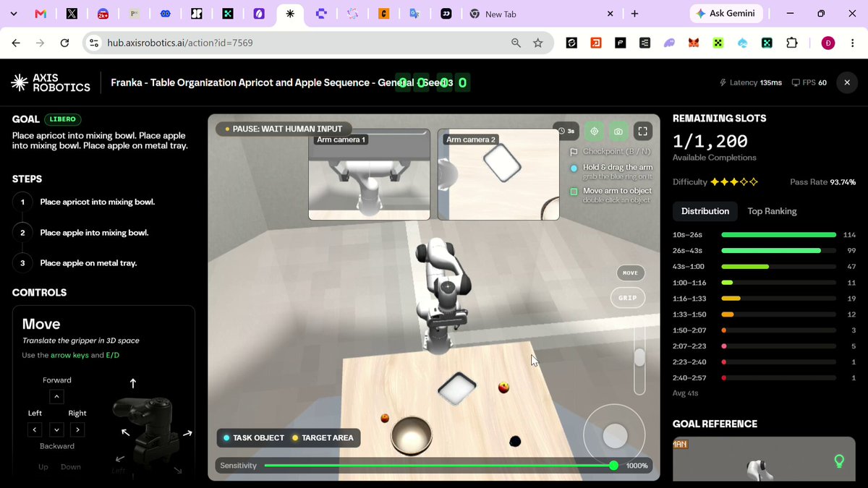Open the browser extensions puzzle menu
Viewport: 868px width, 488px height.
pos(792,43)
